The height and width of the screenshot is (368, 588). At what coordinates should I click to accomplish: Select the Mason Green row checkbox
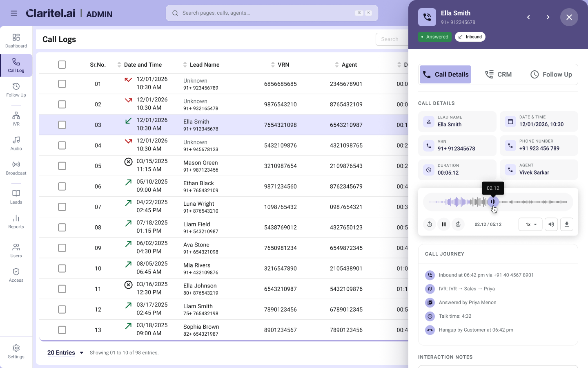click(x=62, y=166)
